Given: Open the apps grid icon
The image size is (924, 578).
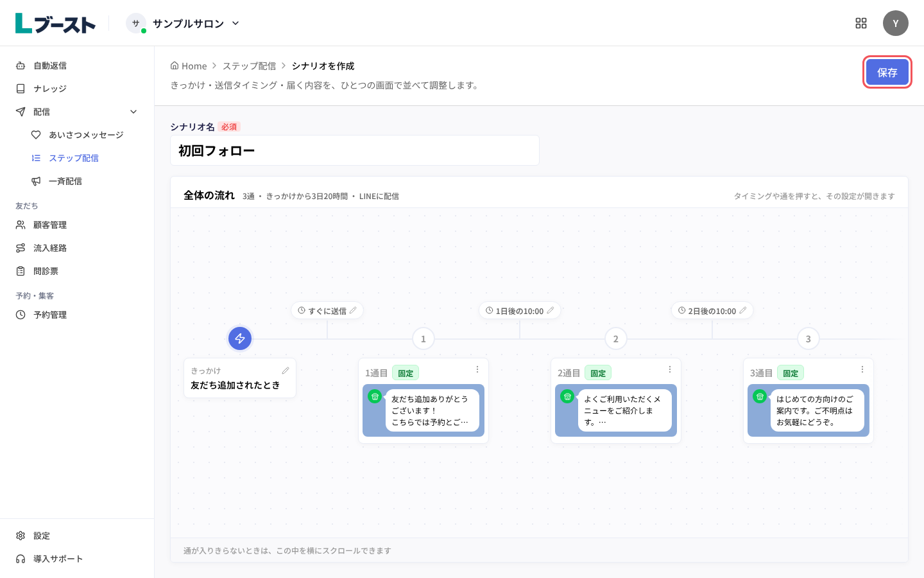Looking at the screenshot, I should (x=861, y=23).
